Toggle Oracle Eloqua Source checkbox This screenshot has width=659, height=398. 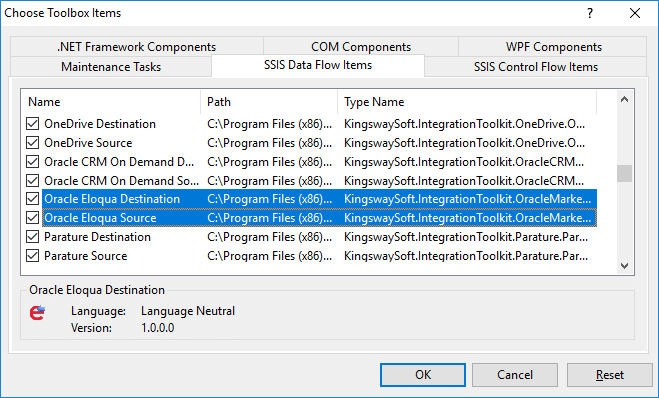point(32,218)
